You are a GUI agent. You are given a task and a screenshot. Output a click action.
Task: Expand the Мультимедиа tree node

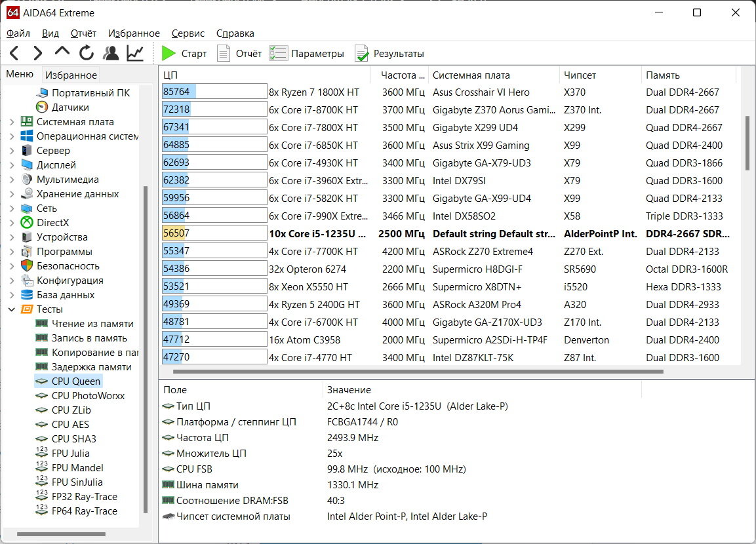click(x=12, y=180)
